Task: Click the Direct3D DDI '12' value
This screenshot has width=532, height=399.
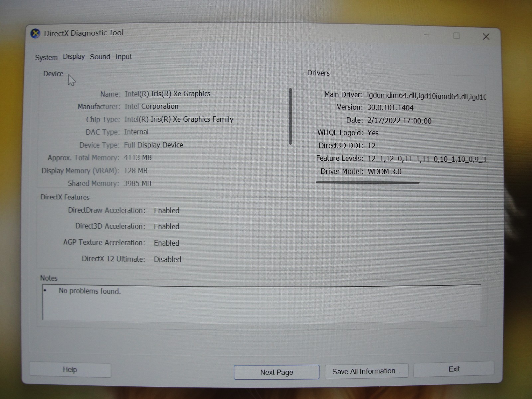Action: coord(372,146)
